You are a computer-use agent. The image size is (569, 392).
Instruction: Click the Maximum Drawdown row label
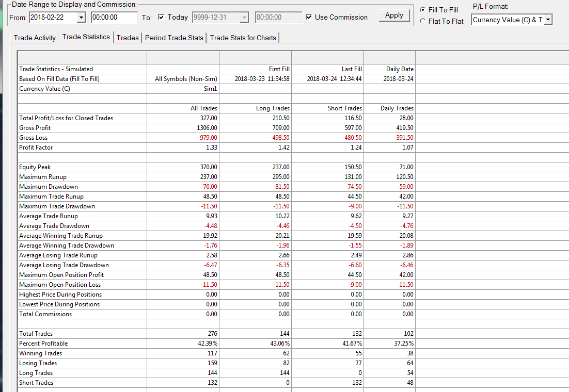pyautogui.click(x=49, y=187)
